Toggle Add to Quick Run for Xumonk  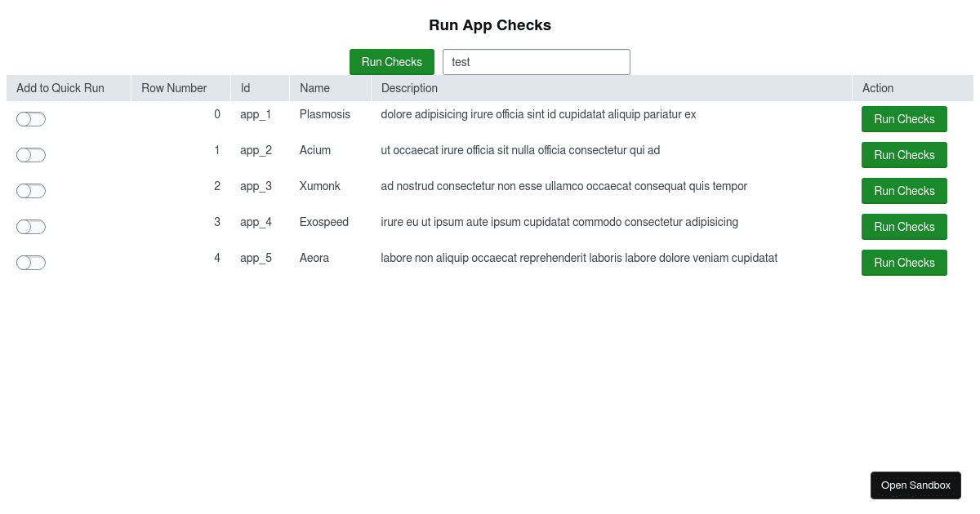(31, 191)
